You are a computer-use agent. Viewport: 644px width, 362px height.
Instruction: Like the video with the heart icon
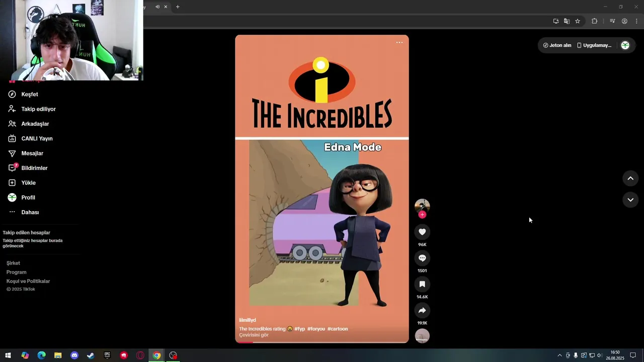pyautogui.click(x=422, y=232)
